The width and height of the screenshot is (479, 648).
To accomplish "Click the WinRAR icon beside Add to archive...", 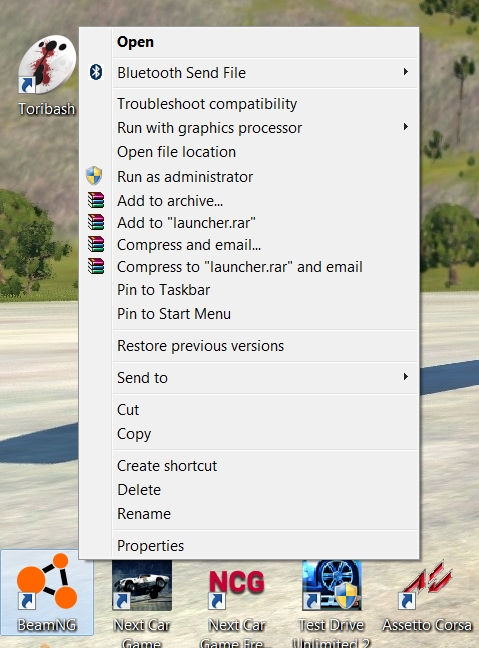I will (96, 200).
